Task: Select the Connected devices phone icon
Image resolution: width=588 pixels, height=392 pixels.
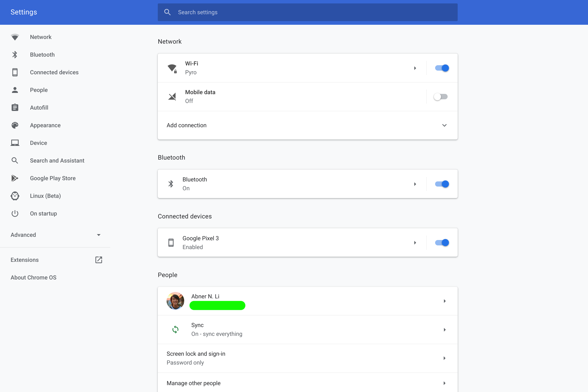Action: pyautogui.click(x=15, y=72)
